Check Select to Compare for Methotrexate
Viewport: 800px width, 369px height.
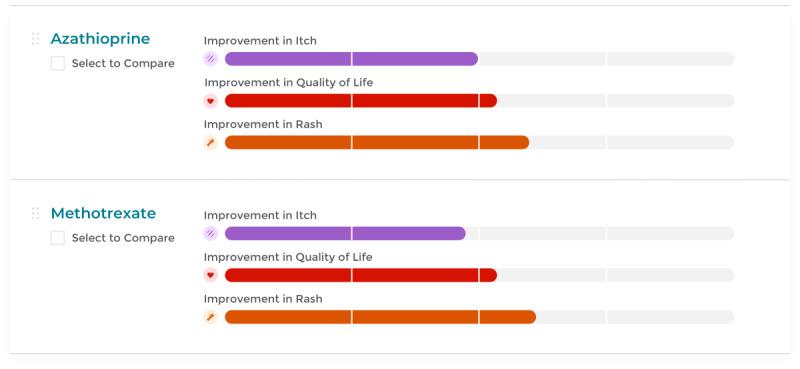pyautogui.click(x=58, y=238)
